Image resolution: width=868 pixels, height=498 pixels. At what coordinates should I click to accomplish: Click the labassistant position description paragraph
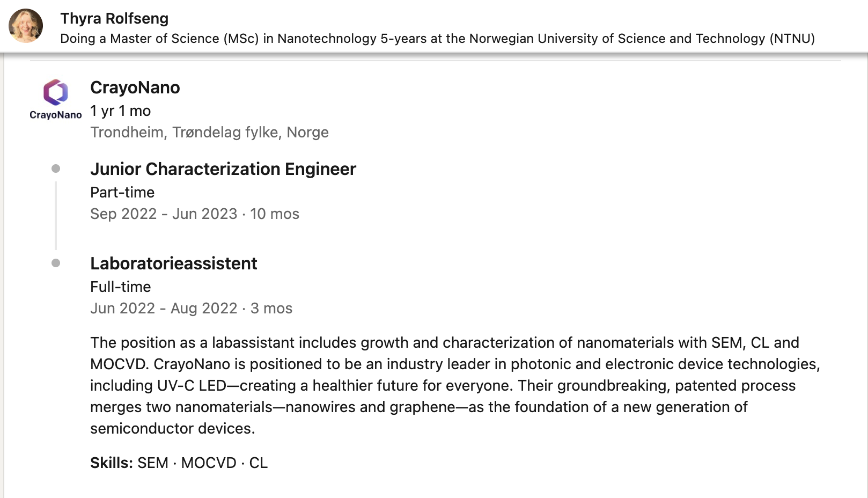point(455,385)
